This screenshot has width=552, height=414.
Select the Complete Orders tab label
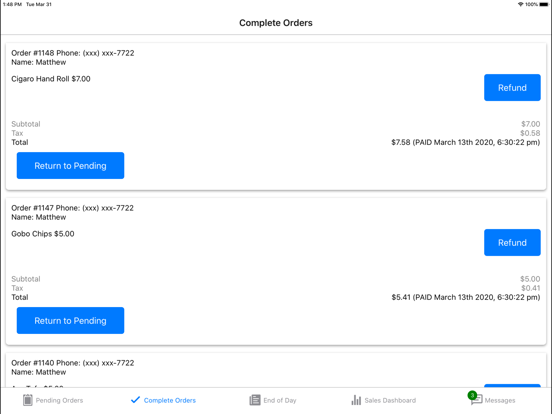[170, 400]
